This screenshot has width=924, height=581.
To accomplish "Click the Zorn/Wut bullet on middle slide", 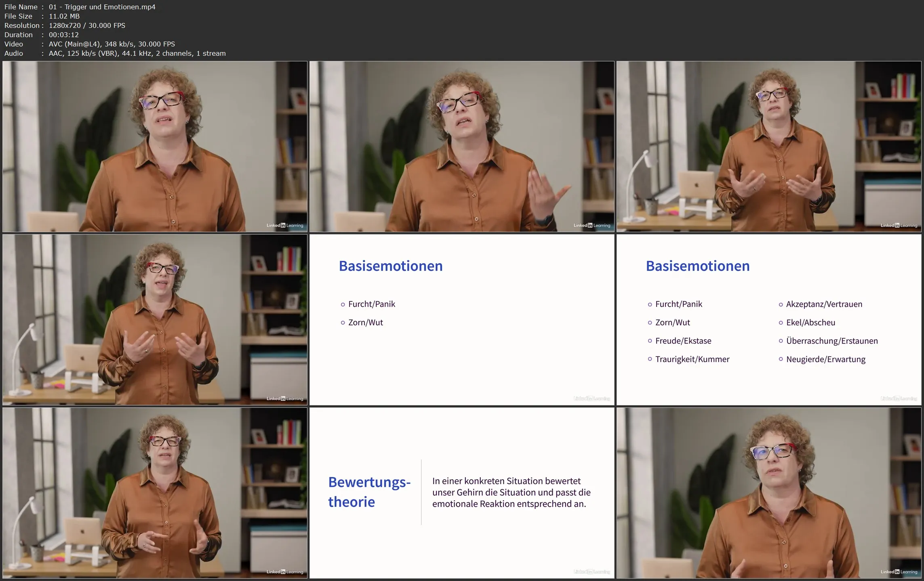I will click(x=365, y=323).
